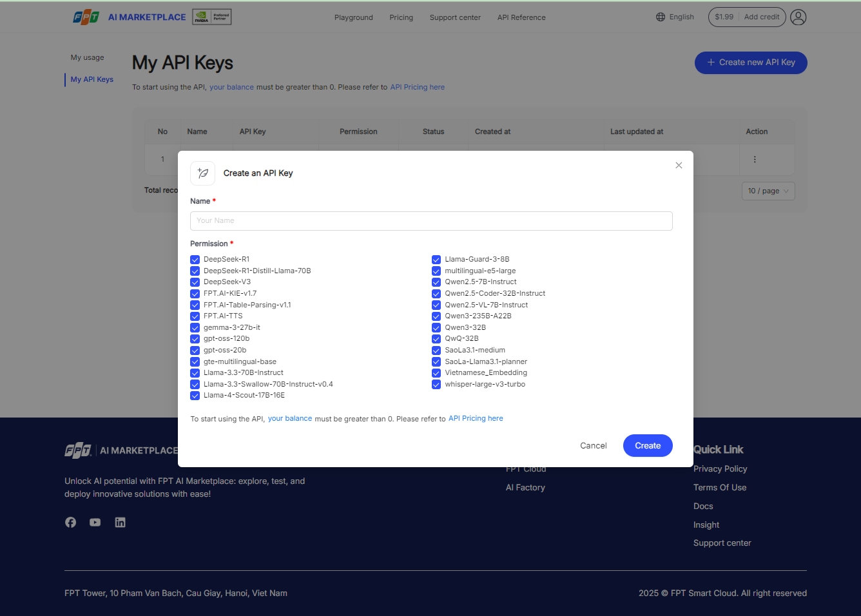Open AI Factory footer link

click(x=525, y=488)
